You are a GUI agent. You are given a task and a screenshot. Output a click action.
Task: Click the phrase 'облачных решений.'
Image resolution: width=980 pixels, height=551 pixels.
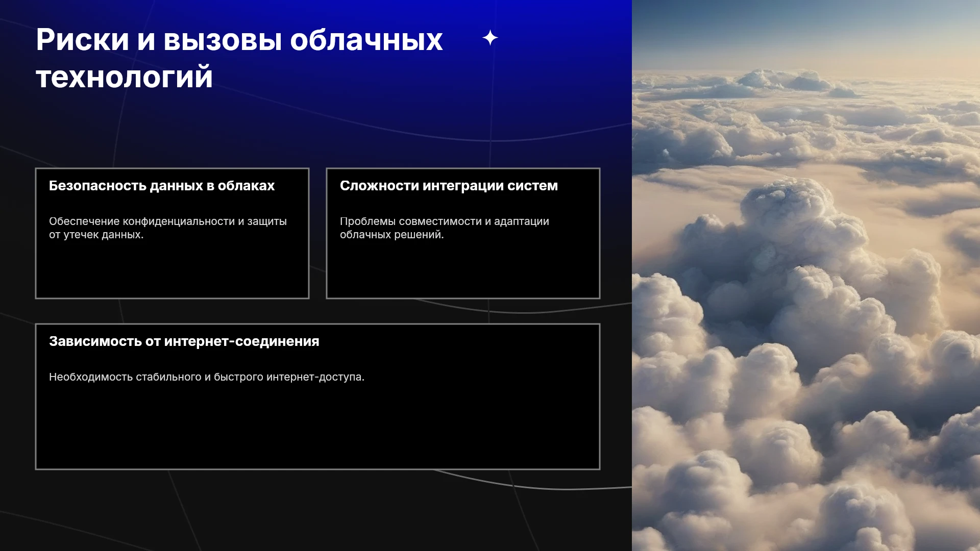tap(392, 235)
